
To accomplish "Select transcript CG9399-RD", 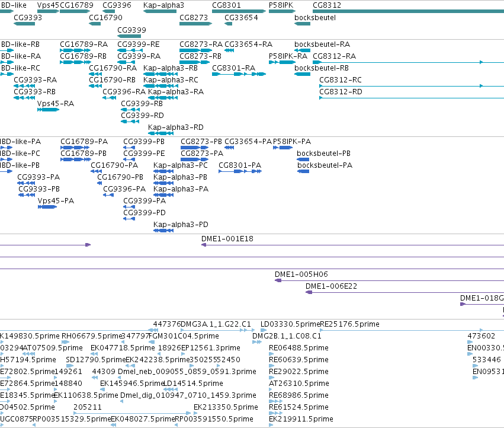I will tap(142, 115).
